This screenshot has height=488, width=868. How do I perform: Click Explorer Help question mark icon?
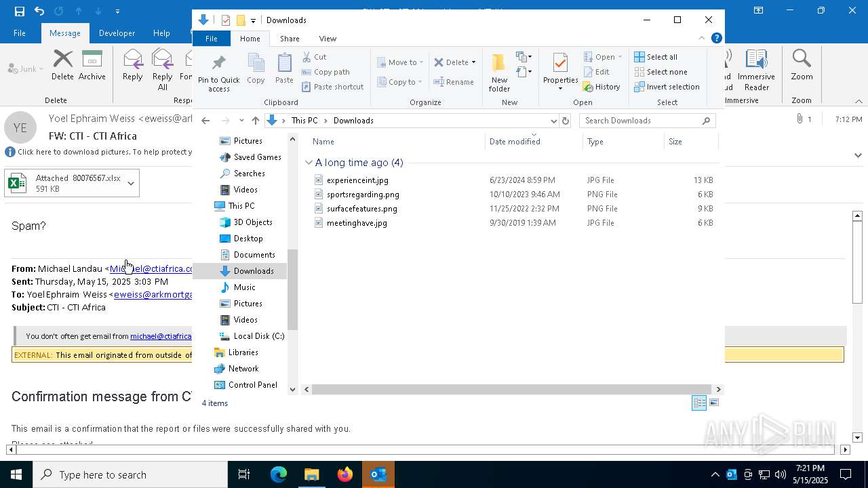click(717, 39)
